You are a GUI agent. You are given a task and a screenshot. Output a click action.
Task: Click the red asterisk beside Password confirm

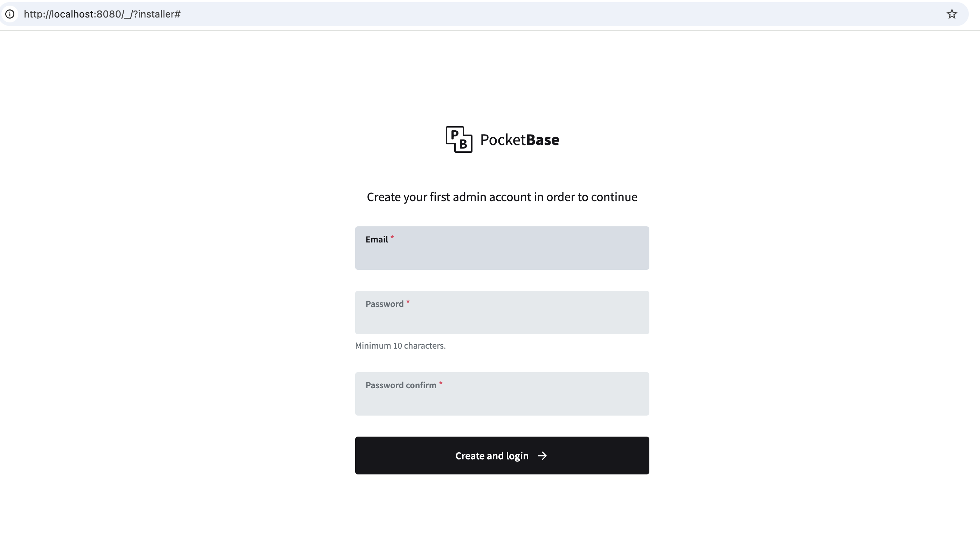[x=441, y=383]
